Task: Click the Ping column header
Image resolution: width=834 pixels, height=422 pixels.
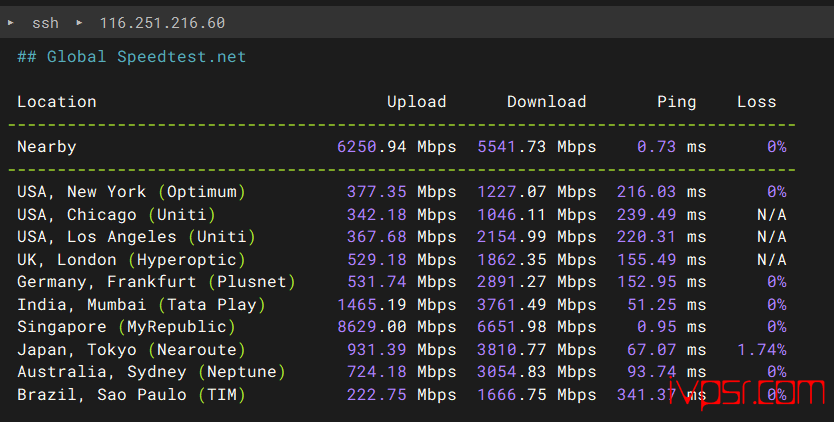Action: tap(677, 102)
